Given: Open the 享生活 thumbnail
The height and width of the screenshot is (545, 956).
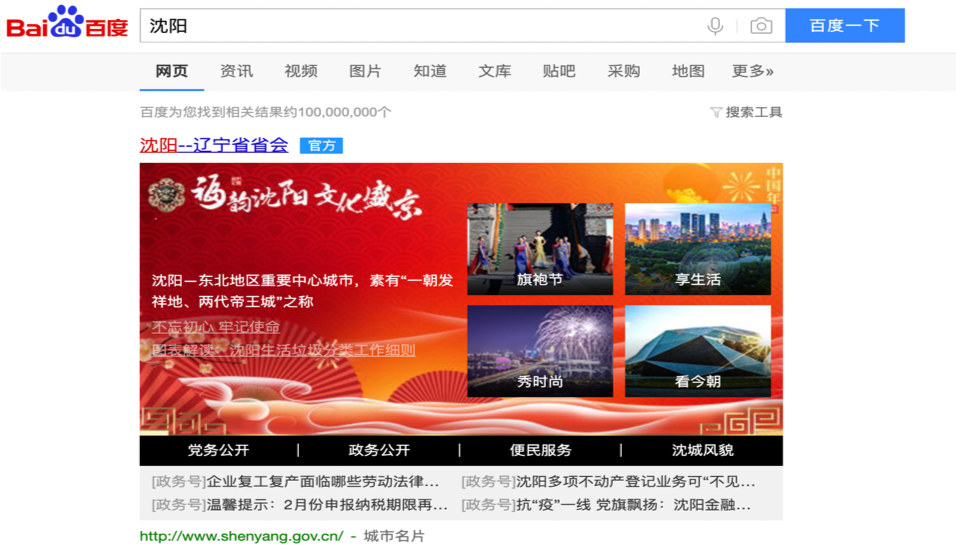Looking at the screenshot, I should pyautogui.click(x=698, y=249).
